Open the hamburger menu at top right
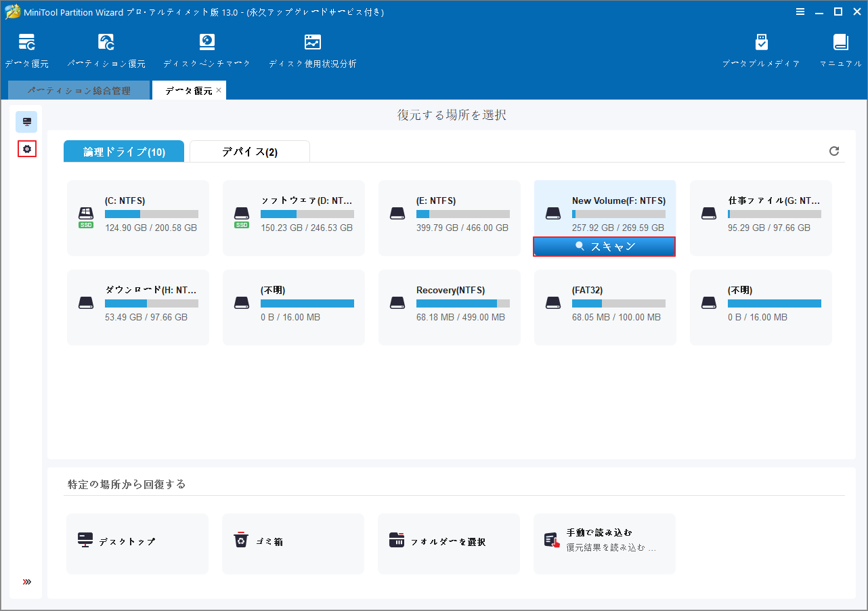 tap(800, 12)
